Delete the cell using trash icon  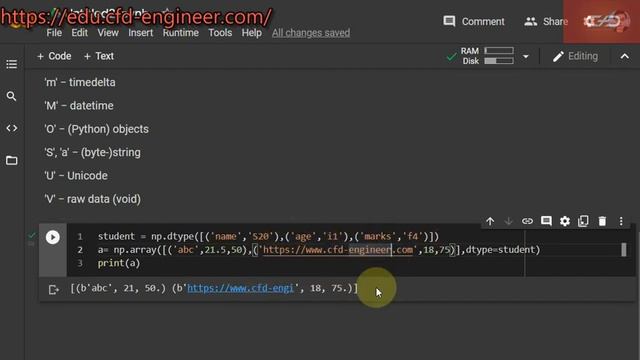pos(602,221)
